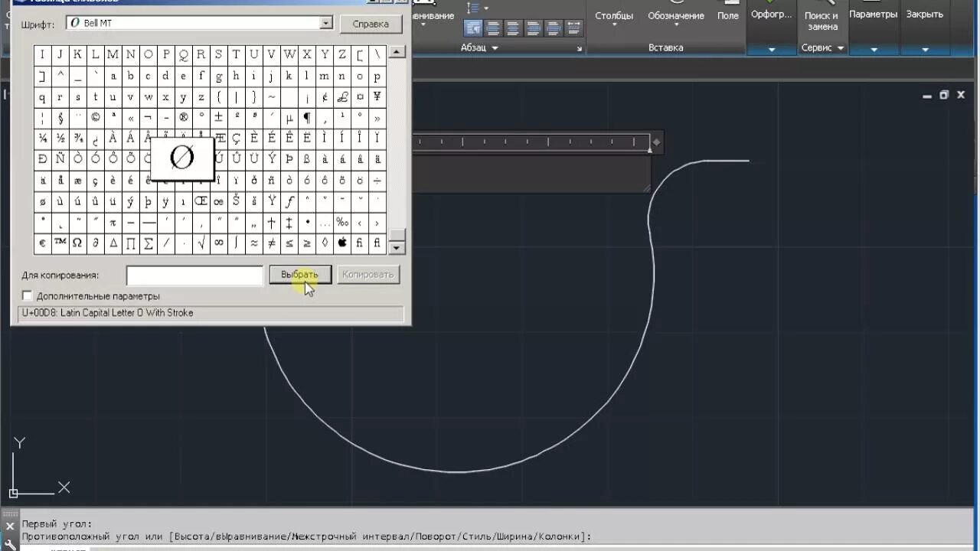Pick the registered symbol in character table
This screenshot has width=980, height=551.
point(184,118)
